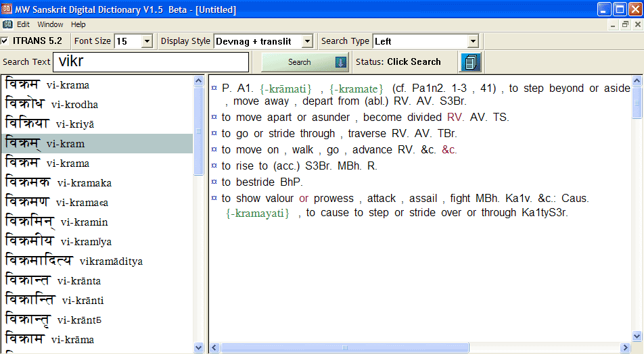Image resolution: width=644 pixels, height=354 pixels.
Task: Select the vikramāditya entry in the list
Action: click(74, 261)
